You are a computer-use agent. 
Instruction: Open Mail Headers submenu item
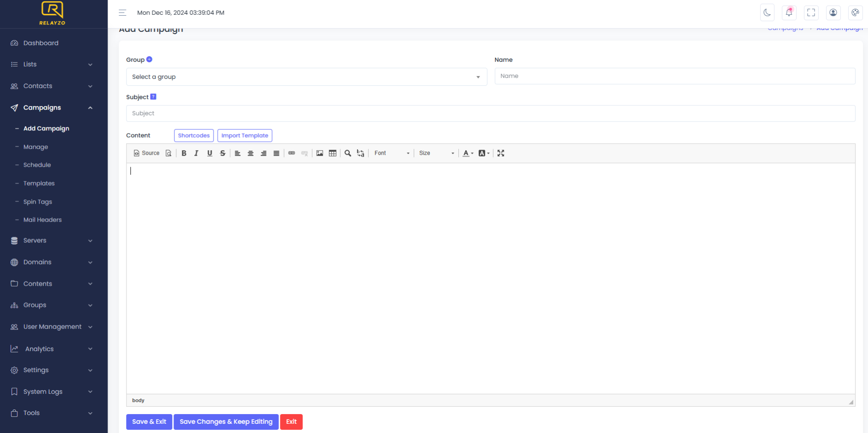[42, 220]
